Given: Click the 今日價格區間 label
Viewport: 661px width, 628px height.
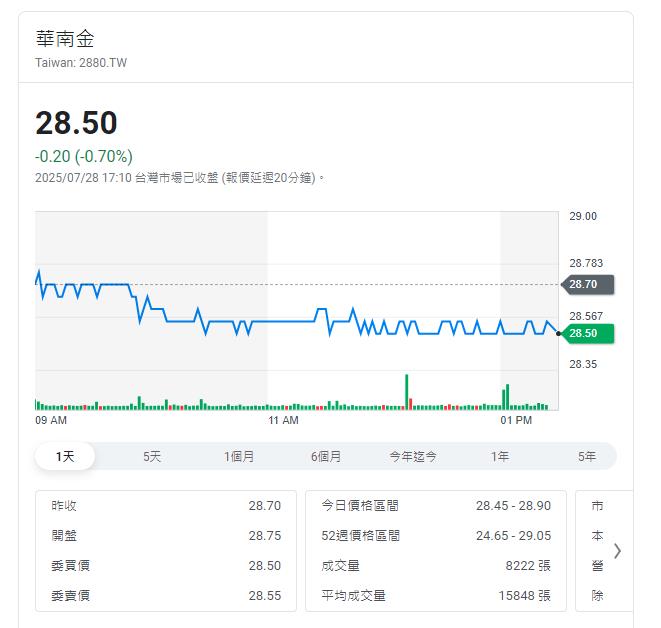Looking at the screenshot, I should click(x=360, y=505).
